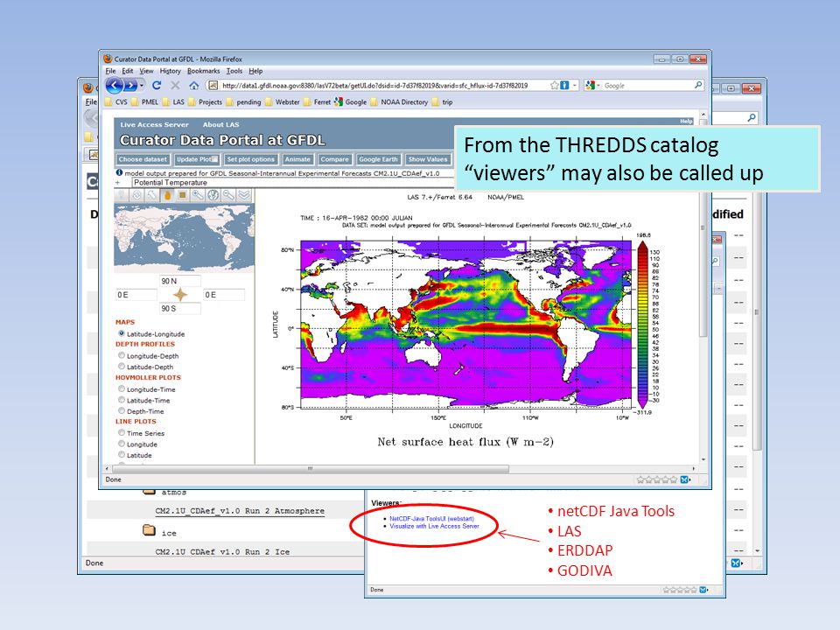This screenshot has width=840, height=630.
Task: Click the 90 N latitude input field
Action: (180, 281)
